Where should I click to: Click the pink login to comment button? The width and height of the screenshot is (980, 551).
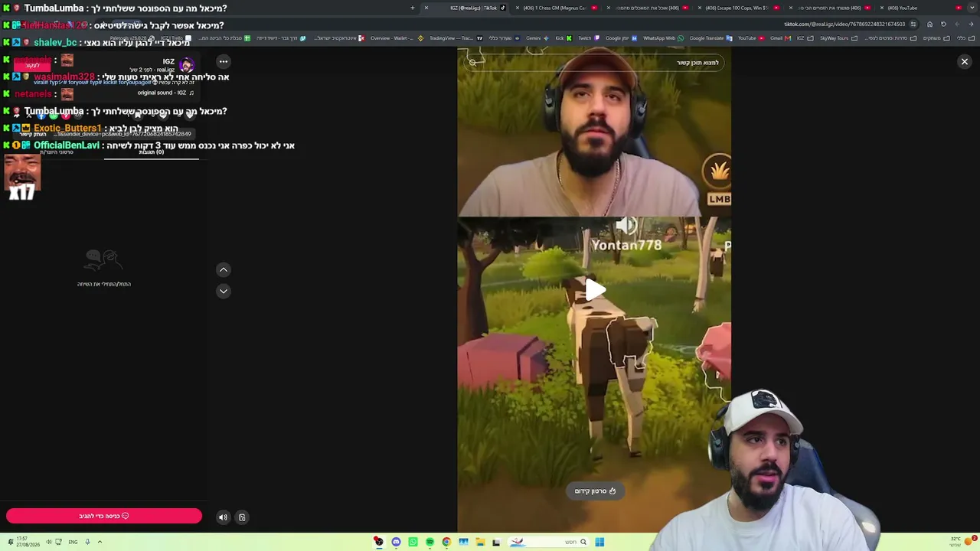pyautogui.click(x=104, y=516)
